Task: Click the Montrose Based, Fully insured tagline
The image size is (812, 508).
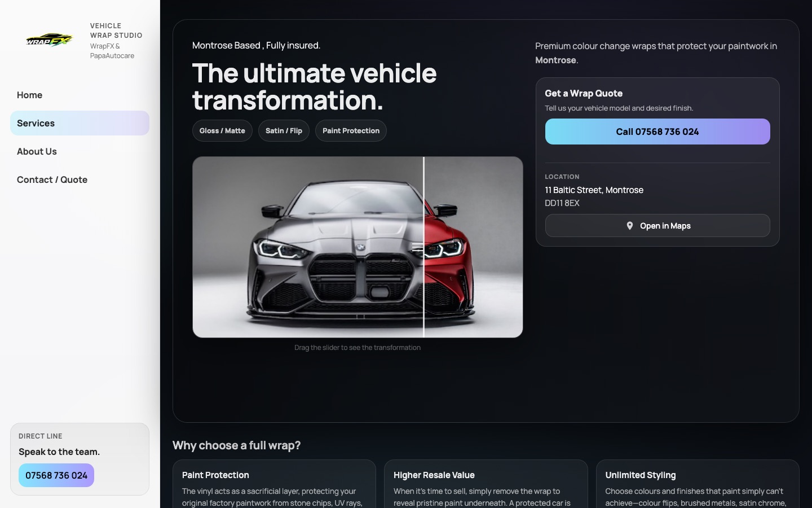Action: pos(256,46)
